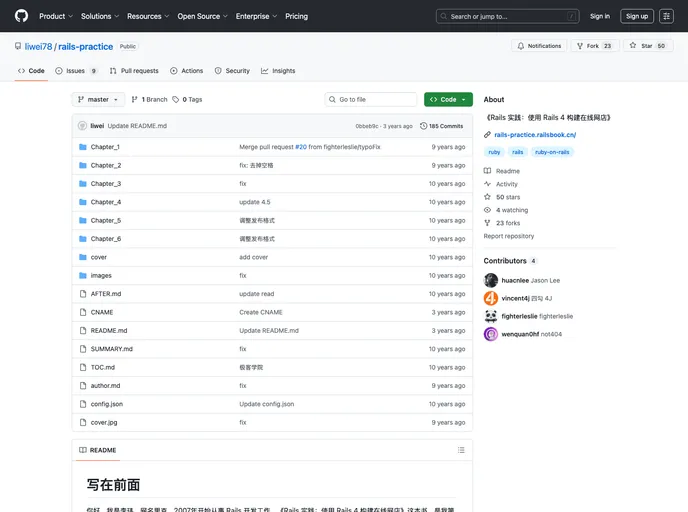Open the Contributors heading link
Image resolution: width=688 pixels, height=512 pixels.
510,261
